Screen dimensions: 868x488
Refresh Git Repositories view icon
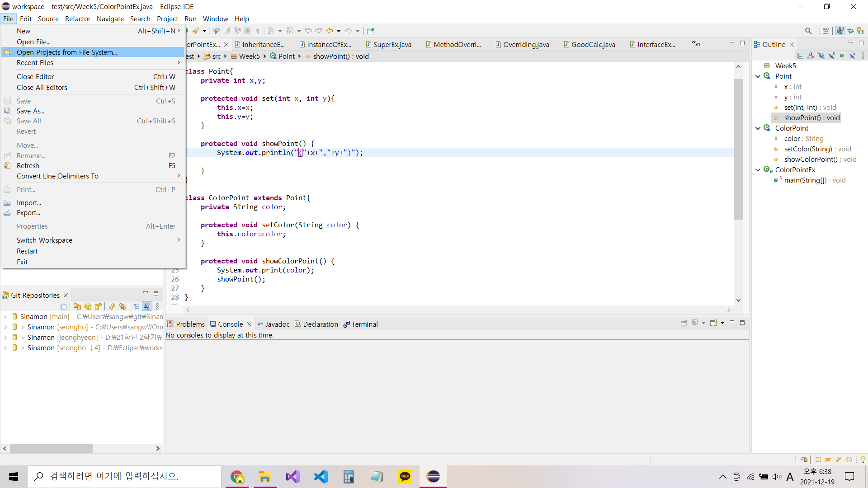(112, 306)
